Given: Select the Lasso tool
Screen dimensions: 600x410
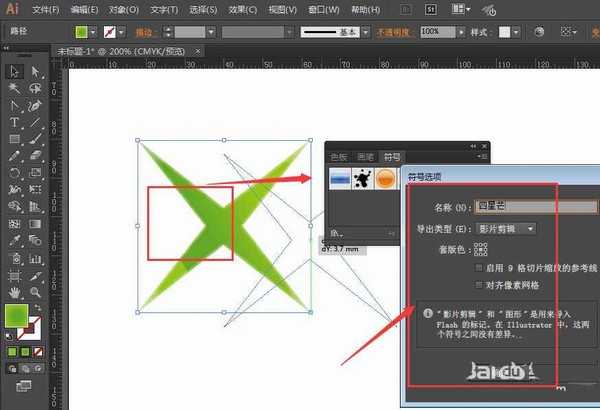Looking at the screenshot, I should pyautogui.click(x=35, y=89).
